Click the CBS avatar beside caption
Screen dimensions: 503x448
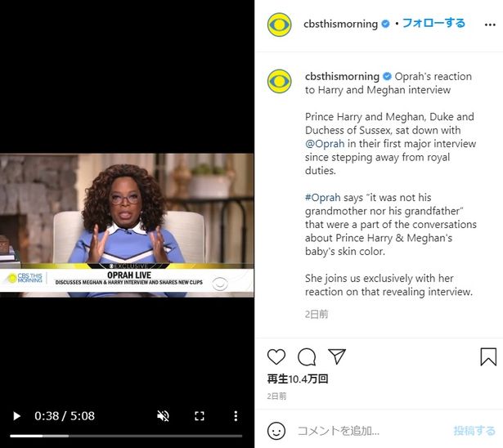tap(280, 81)
